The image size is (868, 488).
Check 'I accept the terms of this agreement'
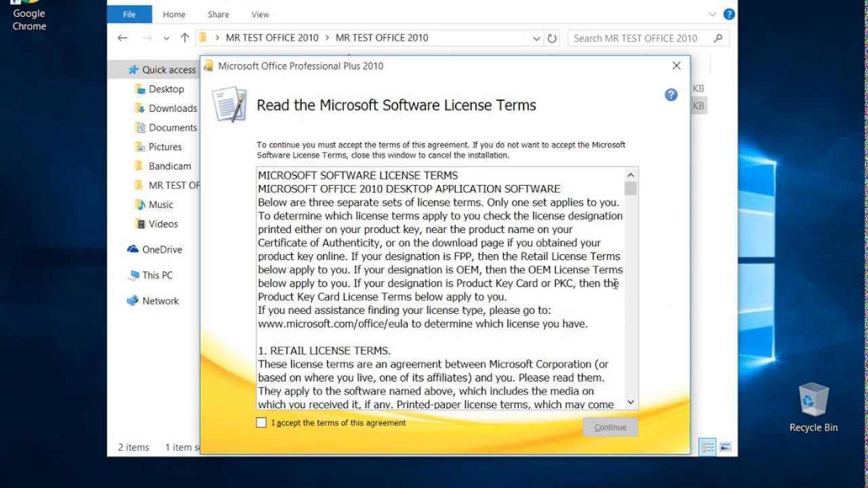coord(262,423)
